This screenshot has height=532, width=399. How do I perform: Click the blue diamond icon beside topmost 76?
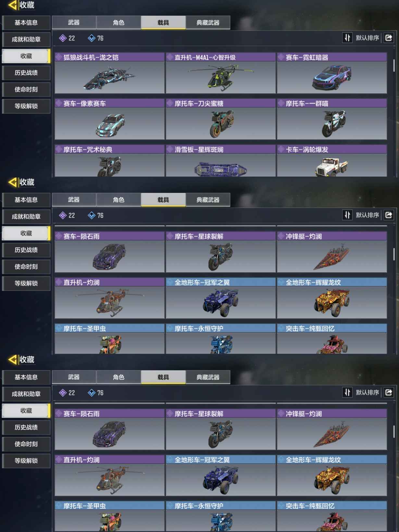coord(92,38)
